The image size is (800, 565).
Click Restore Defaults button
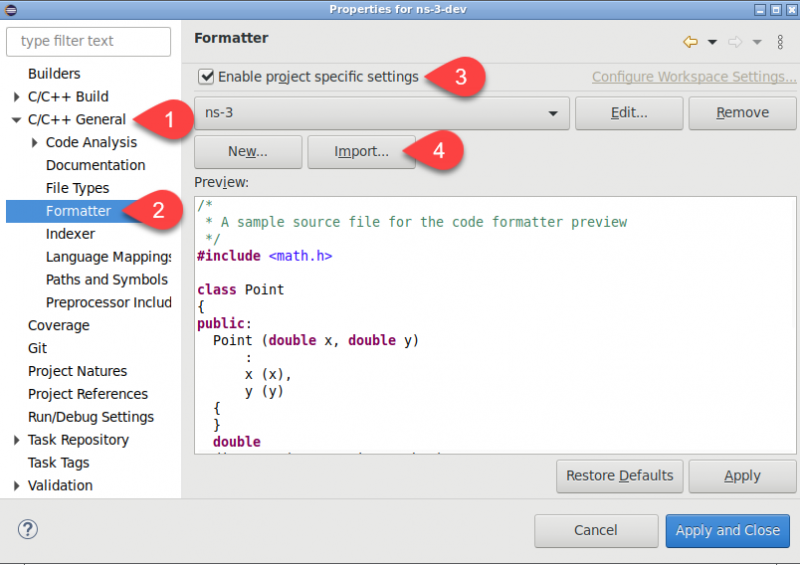619,476
